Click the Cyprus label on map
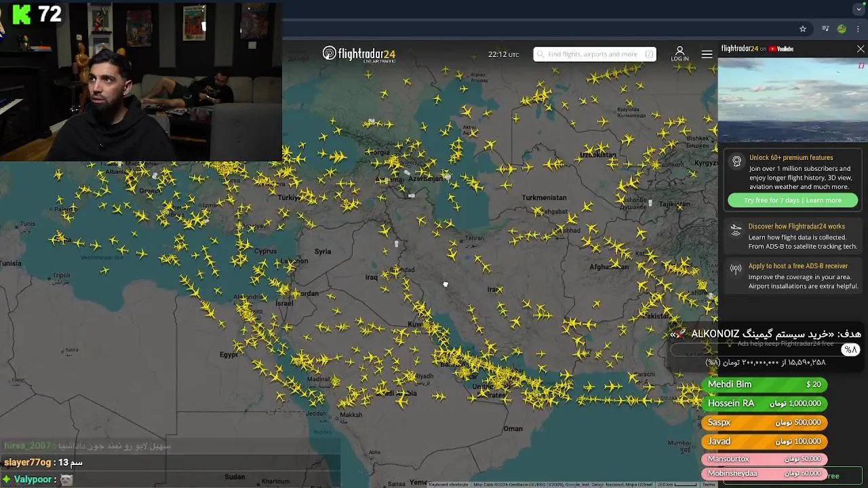This screenshot has width=868, height=488. coord(265,251)
